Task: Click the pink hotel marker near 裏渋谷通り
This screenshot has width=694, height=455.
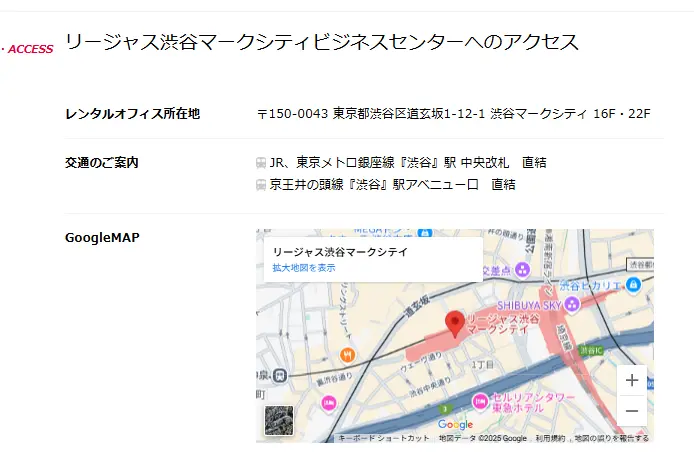Action: tap(328, 403)
